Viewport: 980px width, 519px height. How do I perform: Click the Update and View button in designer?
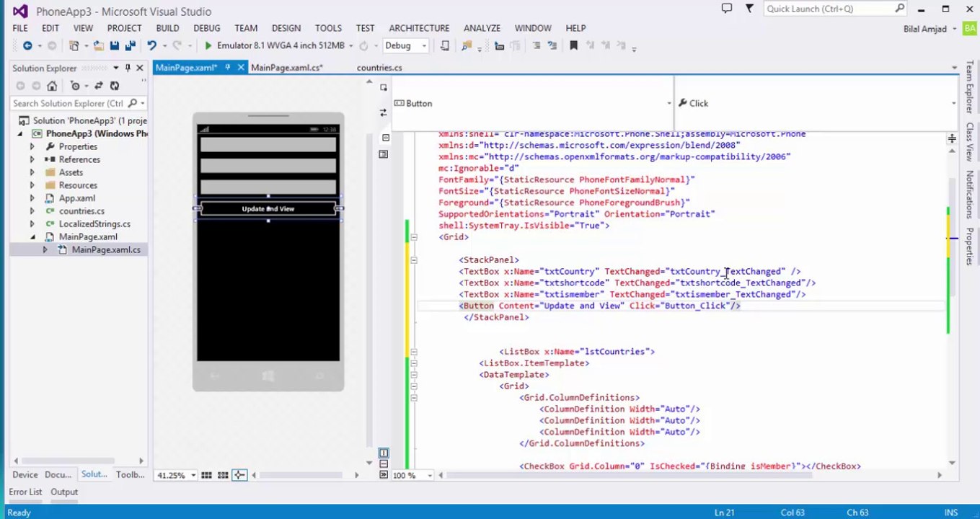[x=268, y=209]
